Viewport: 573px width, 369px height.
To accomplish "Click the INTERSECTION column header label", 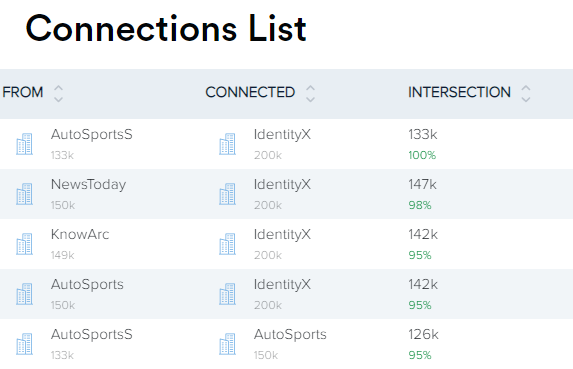I will coord(459,92).
